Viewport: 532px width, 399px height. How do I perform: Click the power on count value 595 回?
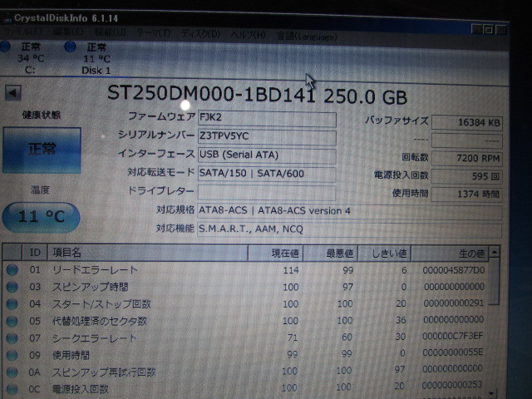click(x=466, y=176)
